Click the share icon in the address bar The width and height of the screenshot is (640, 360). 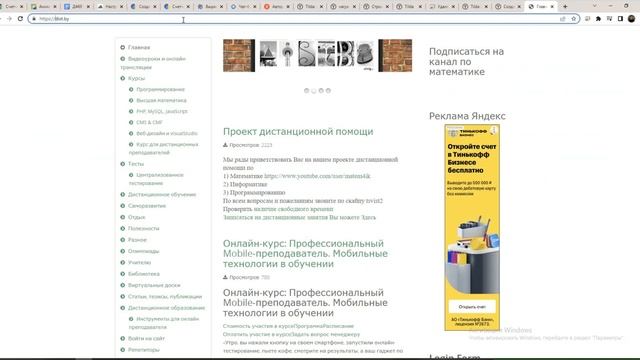point(563,19)
